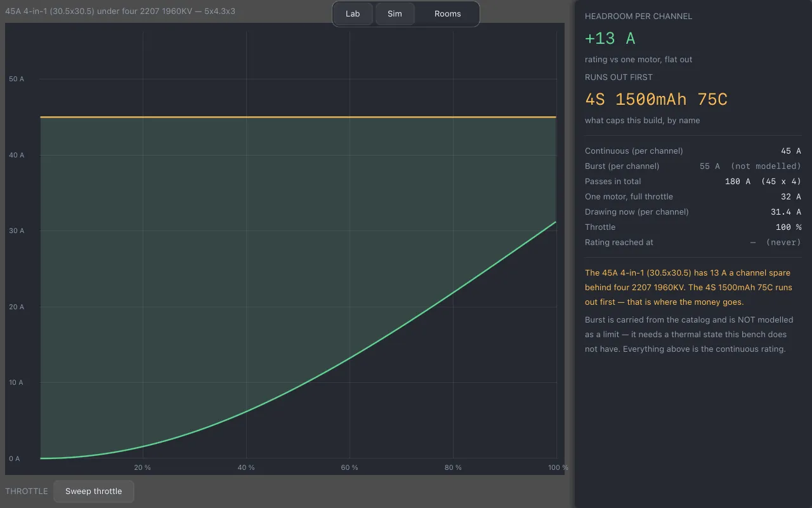Select the Continuous (per channel) row label
This screenshot has height=508, width=812.
[x=634, y=151]
